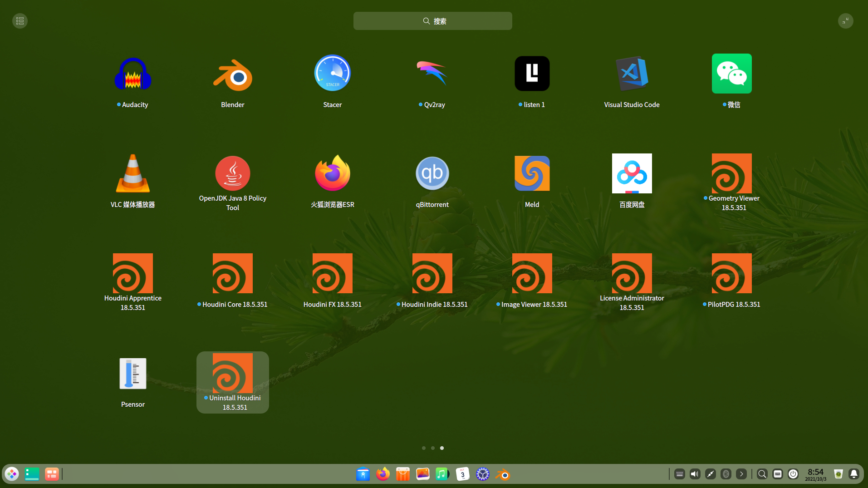Launch VLC 媒体播放器
Screen dimensions: 868x488
point(132,173)
